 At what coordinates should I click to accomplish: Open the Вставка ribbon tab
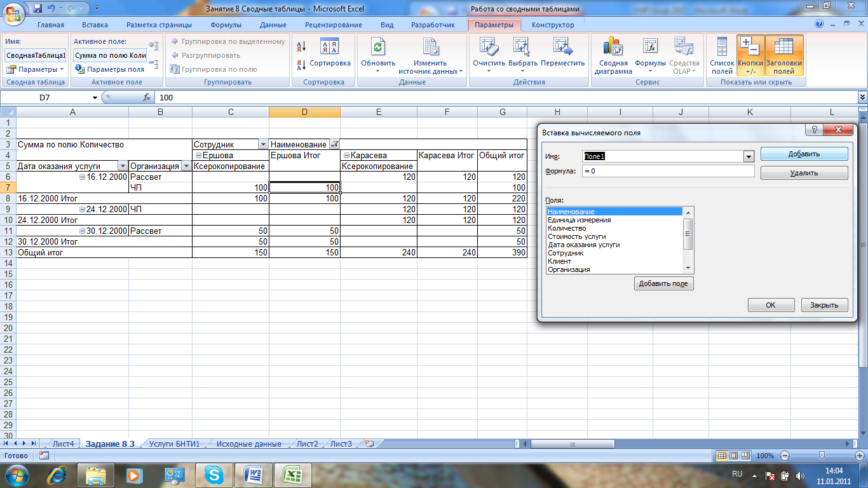pyautogui.click(x=95, y=25)
